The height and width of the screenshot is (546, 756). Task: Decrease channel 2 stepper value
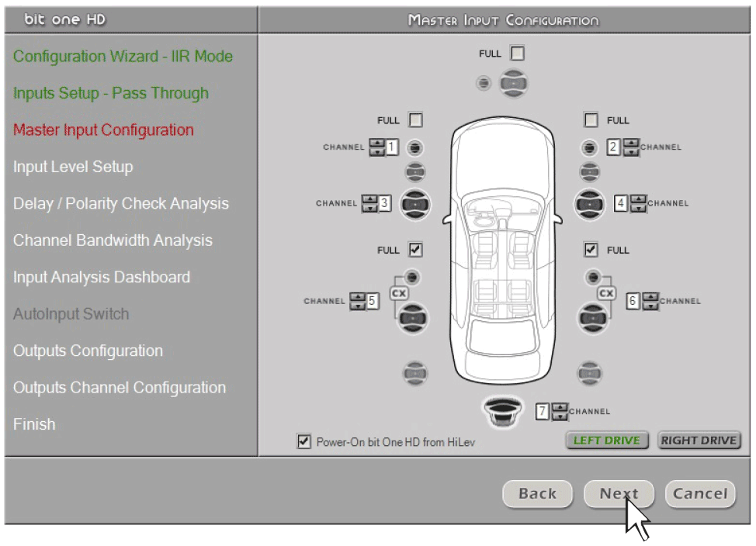coord(630,151)
